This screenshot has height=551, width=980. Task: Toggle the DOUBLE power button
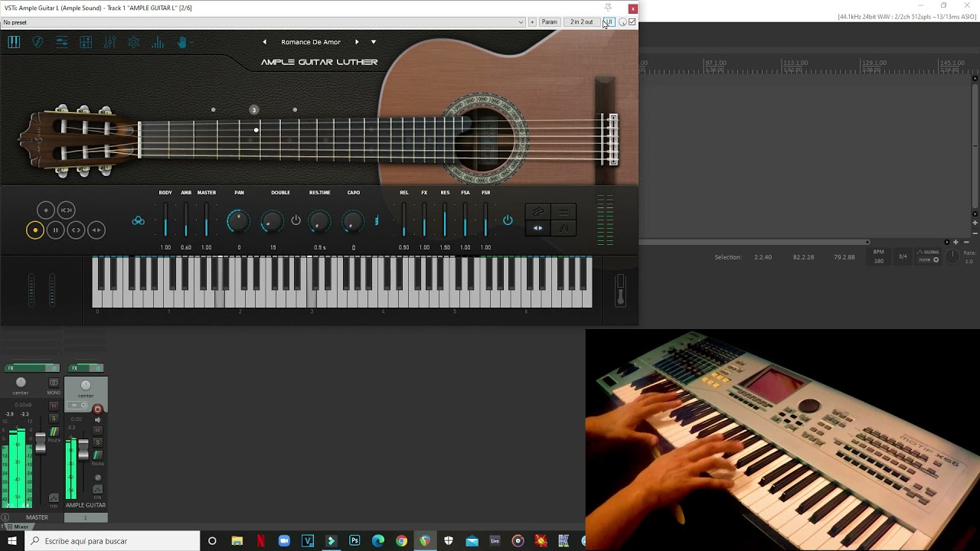point(296,220)
